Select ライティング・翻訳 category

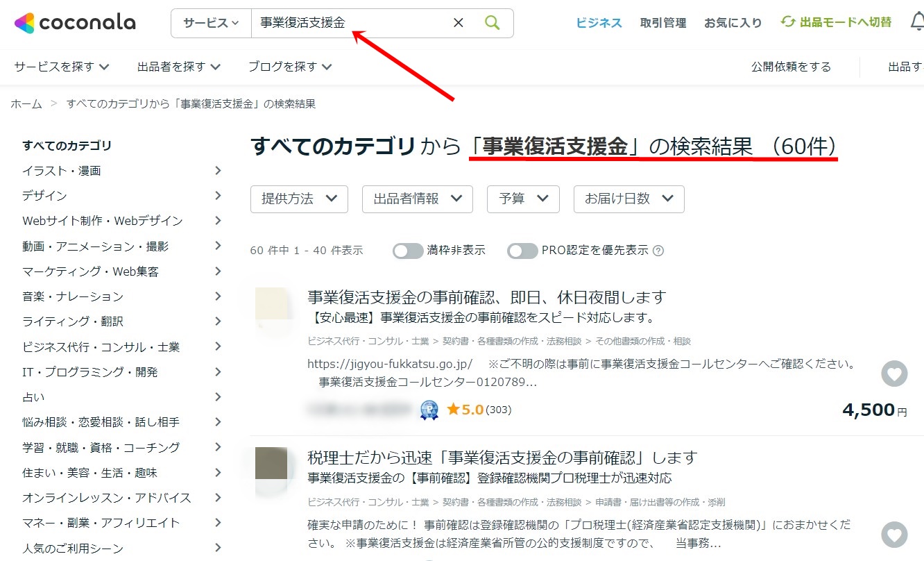tap(73, 321)
